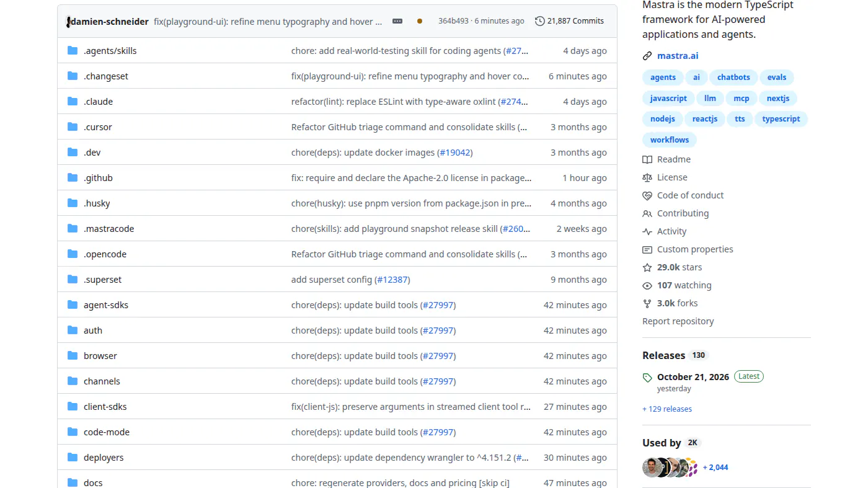The width and height of the screenshot is (868, 488).
Task: Click the folder icon beside .mastracode
Action: (x=73, y=228)
